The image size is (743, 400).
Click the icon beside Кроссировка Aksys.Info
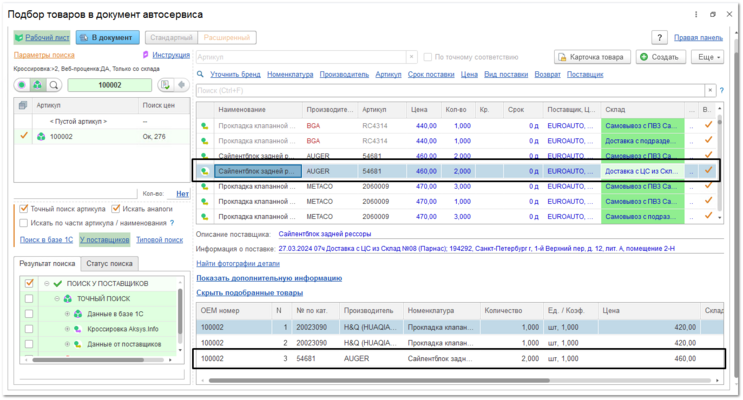click(x=78, y=329)
